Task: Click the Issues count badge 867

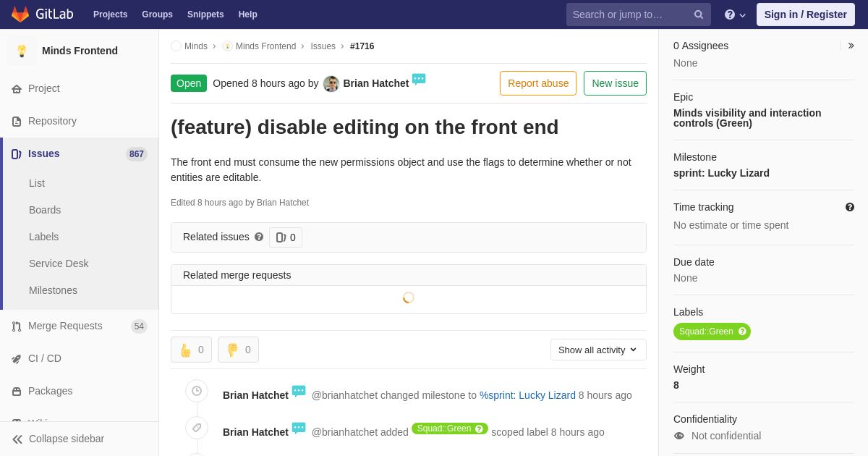Action: pos(137,154)
